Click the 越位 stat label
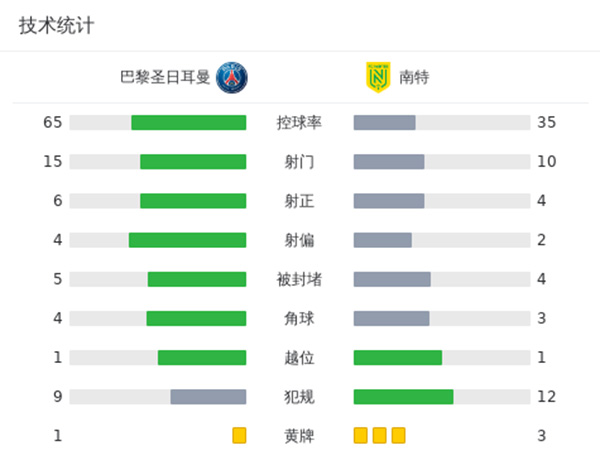This screenshot has width=600, height=455. pyautogui.click(x=299, y=357)
